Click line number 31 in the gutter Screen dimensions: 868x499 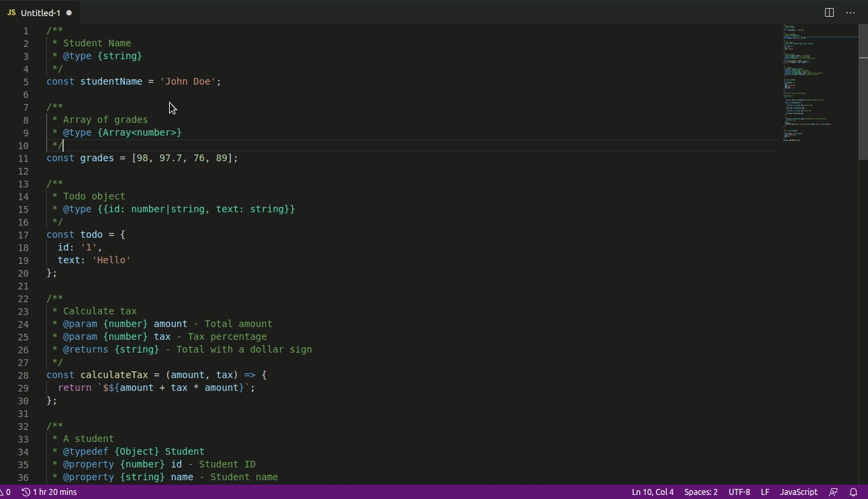[x=23, y=413]
